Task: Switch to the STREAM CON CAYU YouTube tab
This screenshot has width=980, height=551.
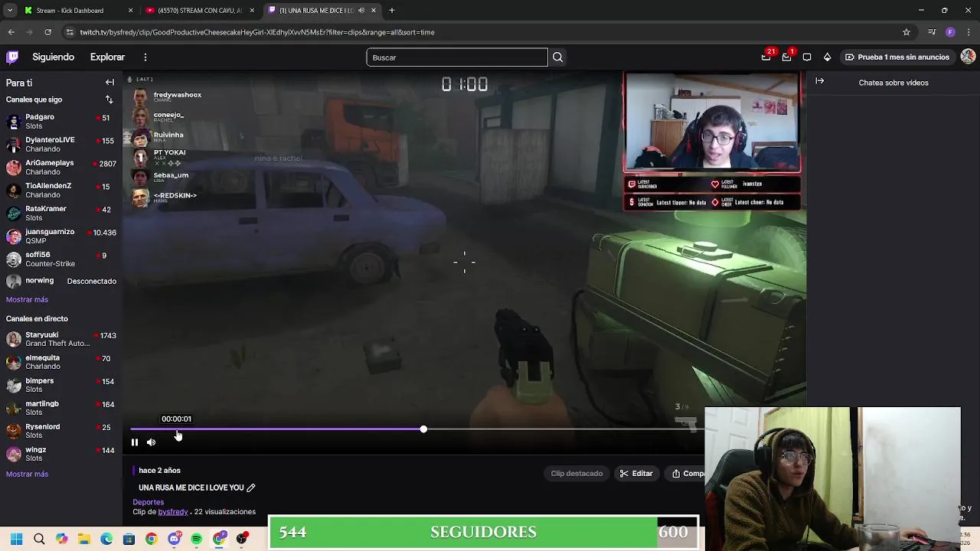Action: [200, 11]
